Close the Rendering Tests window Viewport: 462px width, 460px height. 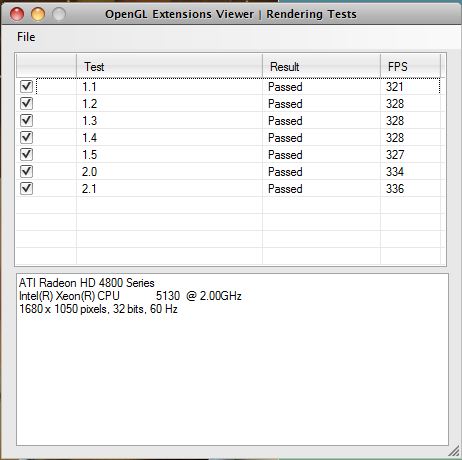point(17,14)
